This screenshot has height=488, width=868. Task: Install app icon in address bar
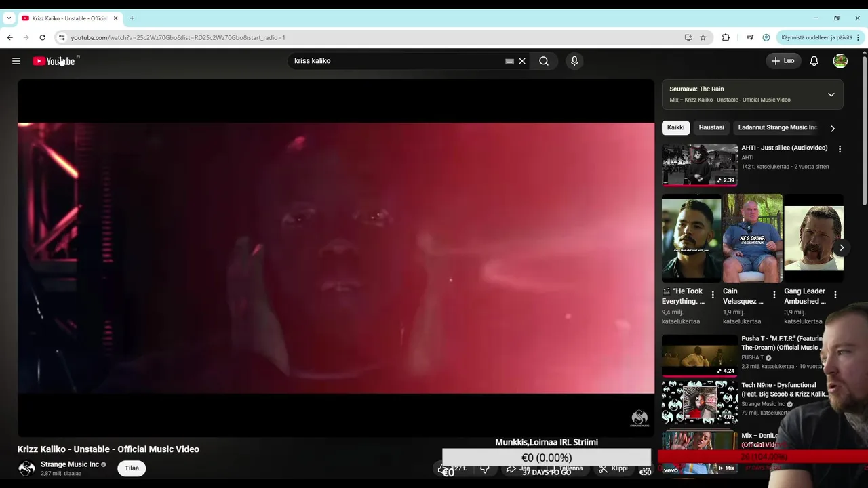pyautogui.click(x=688, y=37)
